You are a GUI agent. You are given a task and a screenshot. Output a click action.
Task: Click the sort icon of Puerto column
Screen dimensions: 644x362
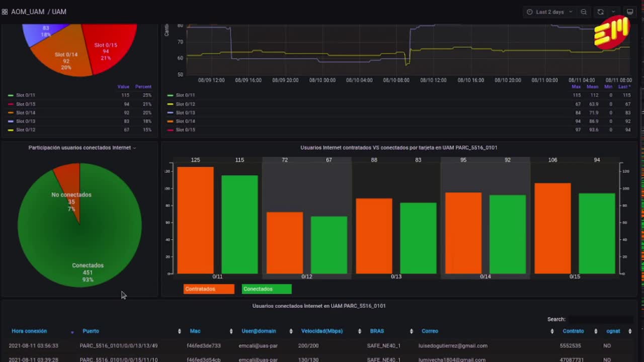coord(179,331)
